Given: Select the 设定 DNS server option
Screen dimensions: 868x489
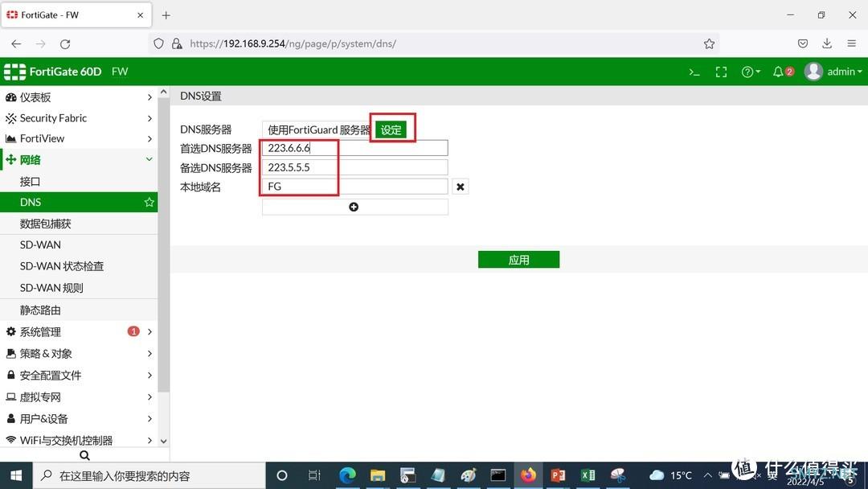Looking at the screenshot, I should pos(391,129).
